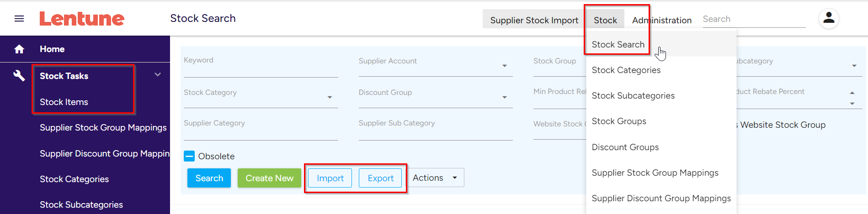The width and height of the screenshot is (868, 214).
Task: Click the blue Search button
Action: (209, 178)
